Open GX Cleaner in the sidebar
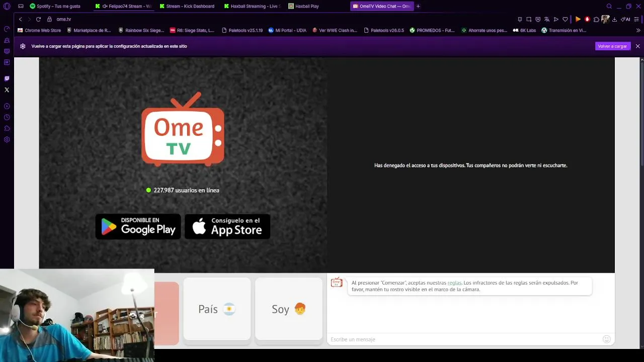The image size is (644, 362). [7, 40]
